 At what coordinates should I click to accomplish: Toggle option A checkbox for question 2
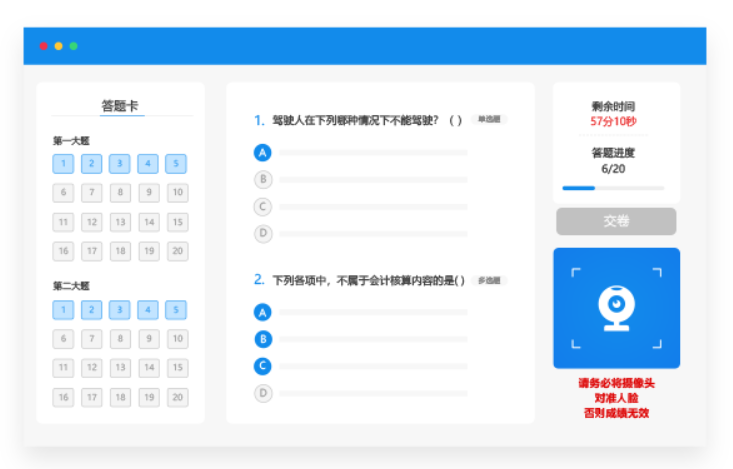pyautogui.click(x=263, y=312)
